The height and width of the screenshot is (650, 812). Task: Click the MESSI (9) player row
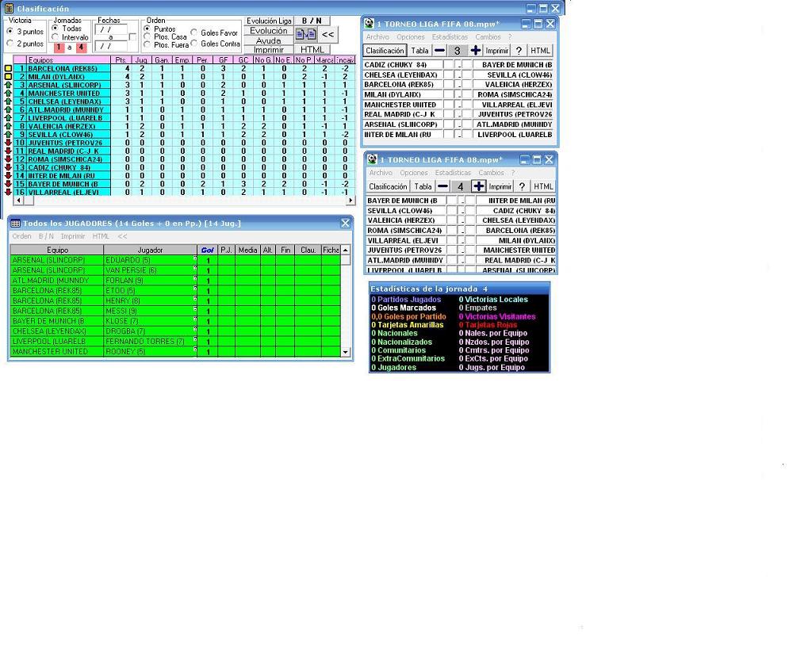(x=175, y=311)
